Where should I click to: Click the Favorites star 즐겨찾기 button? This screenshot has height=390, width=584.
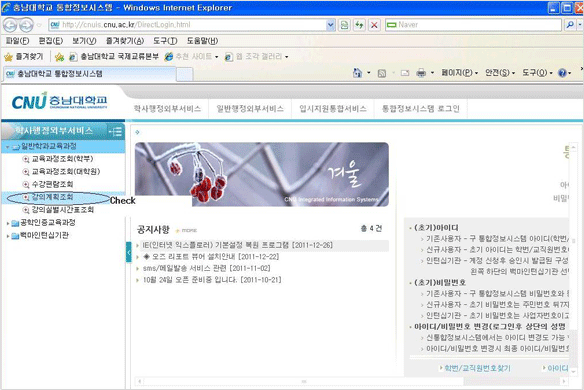(23, 57)
